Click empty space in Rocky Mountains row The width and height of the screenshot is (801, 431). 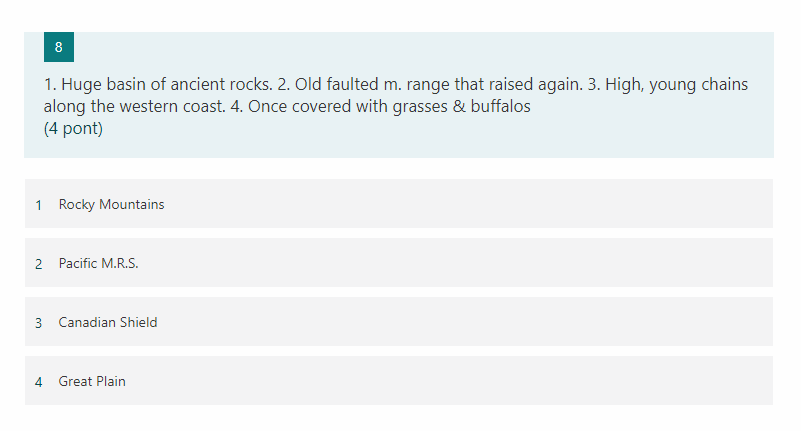click(500, 204)
